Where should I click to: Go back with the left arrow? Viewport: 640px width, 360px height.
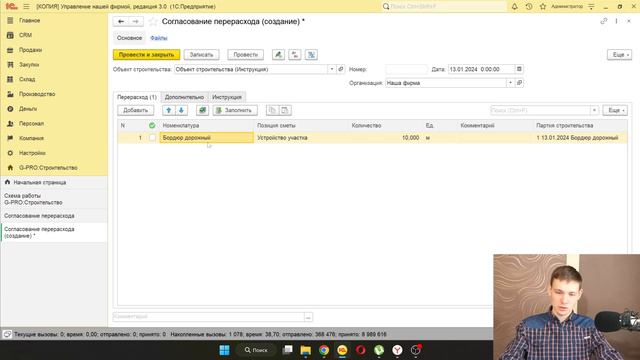[121, 21]
